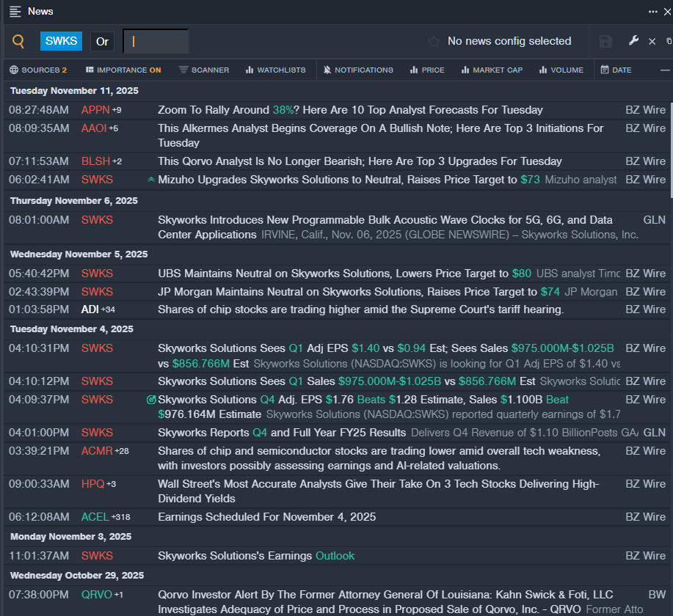Click the ticker search input field
Screen dimensions: 673x616
156,42
